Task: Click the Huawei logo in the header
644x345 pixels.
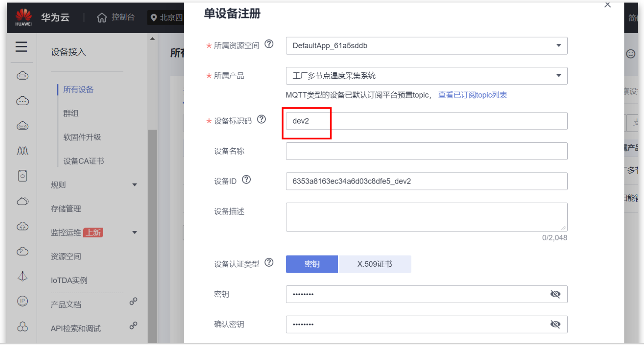Action: click(23, 18)
